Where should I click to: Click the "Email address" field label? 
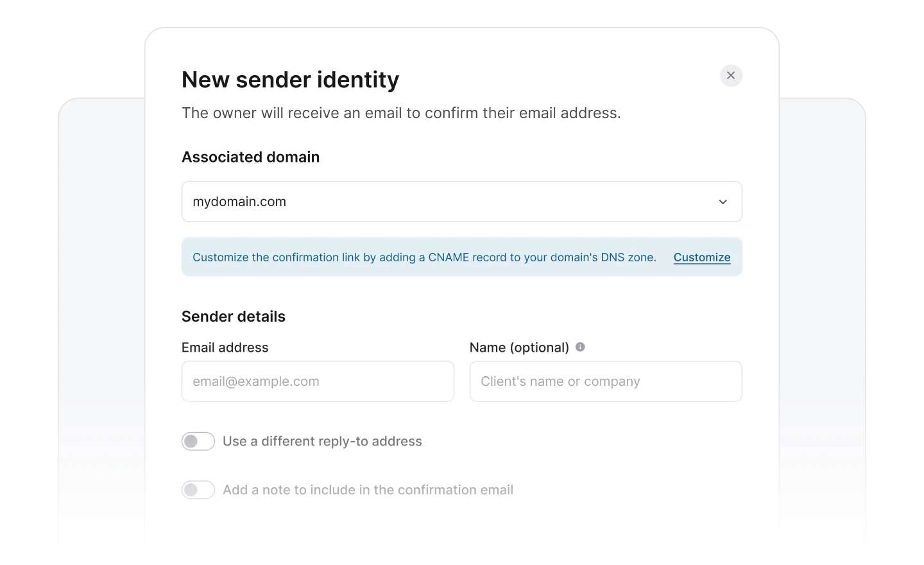point(225,347)
